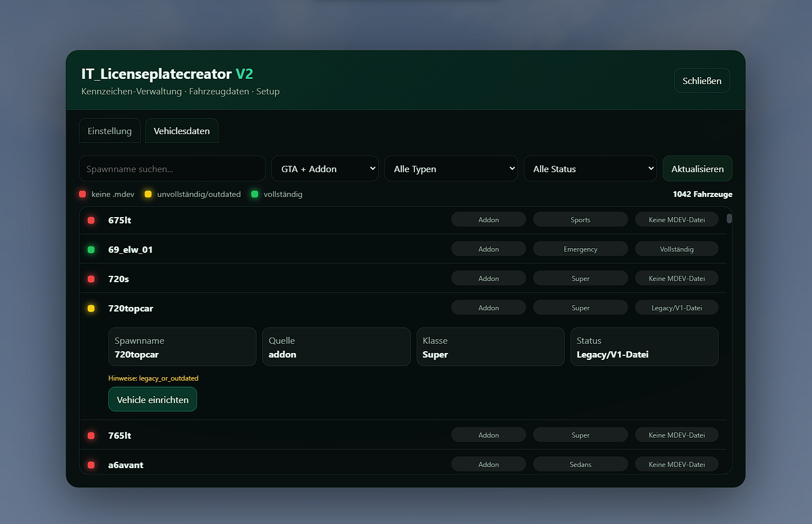
Task: Expand the 765lt vehicle row
Action: tap(403, 435)
